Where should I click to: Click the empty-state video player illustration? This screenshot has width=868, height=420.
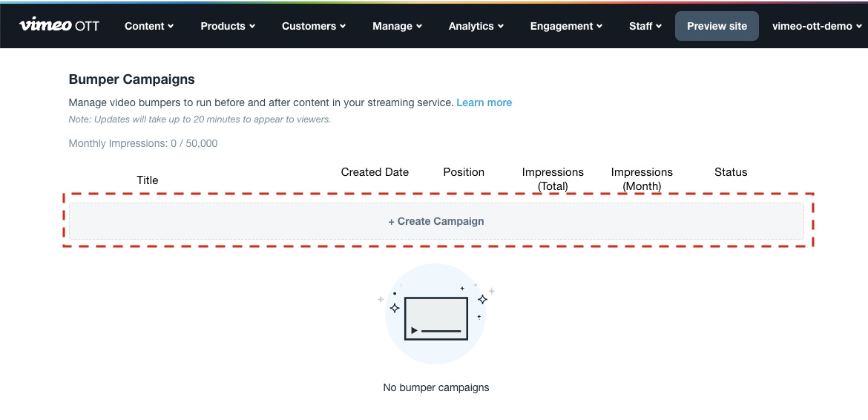pyautogui.click(x=436, y=318)
